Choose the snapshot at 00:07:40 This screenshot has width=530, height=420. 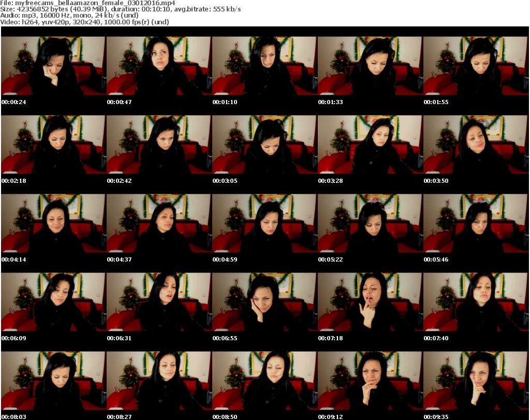[x=476, y=302]
